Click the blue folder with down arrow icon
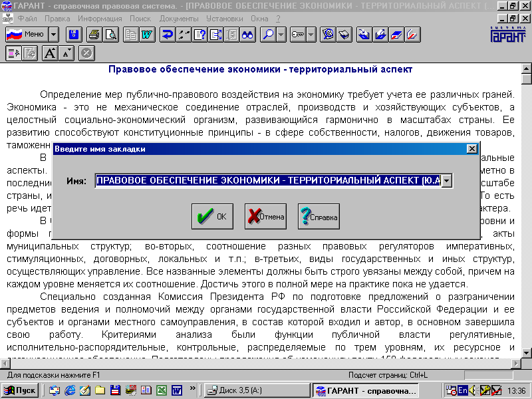The image size is (532, 399). [364, 35]
